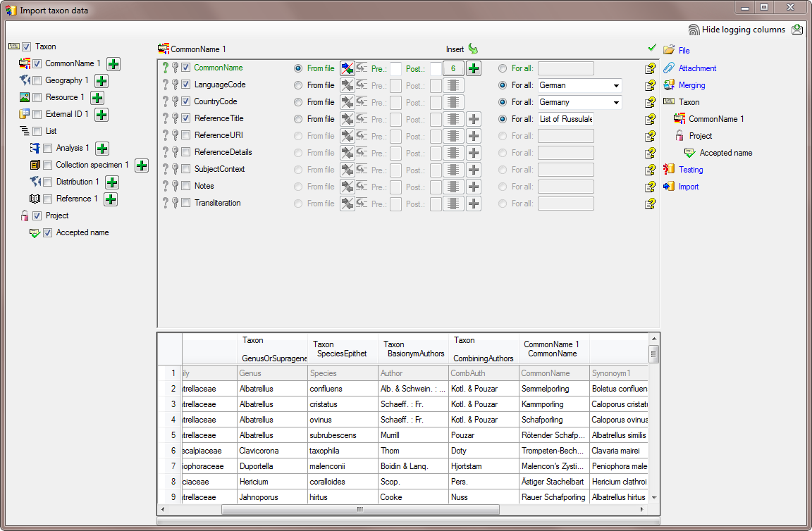The image size is (812, 531).
Task: Select Accepted name in the left tree
Action: pyautogui.click(x=82, y=232)
